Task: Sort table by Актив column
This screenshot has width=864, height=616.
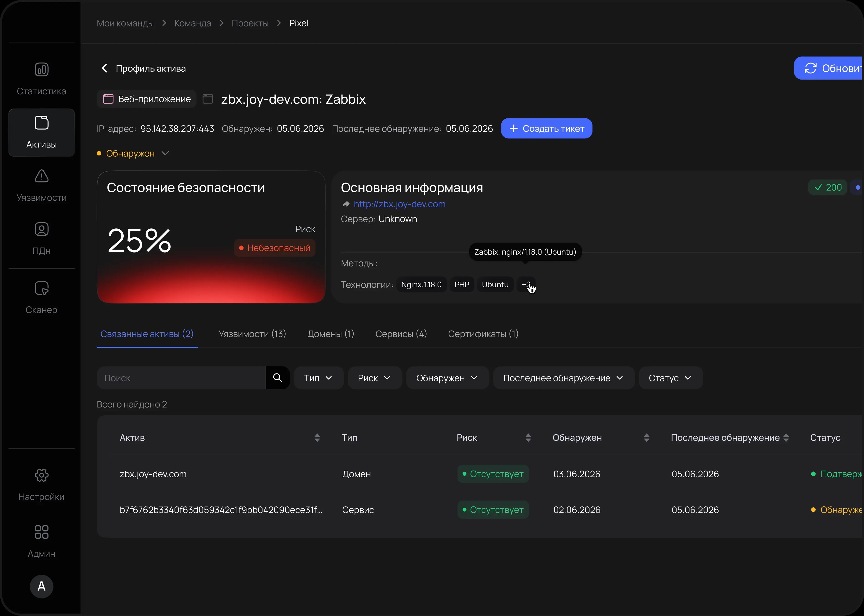Action: pyautogui.click(x=317, y=438)
